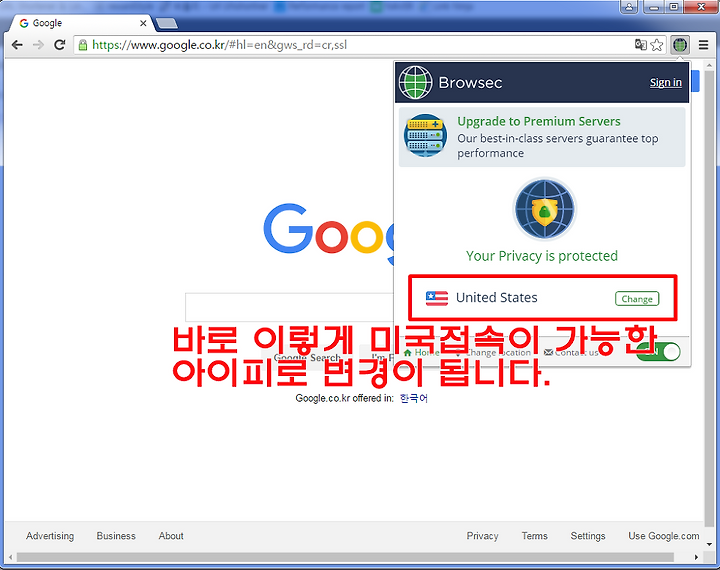Click the scrollbar right arrow
Viewport: 720px width, 570px height.
tap(697, 557)
